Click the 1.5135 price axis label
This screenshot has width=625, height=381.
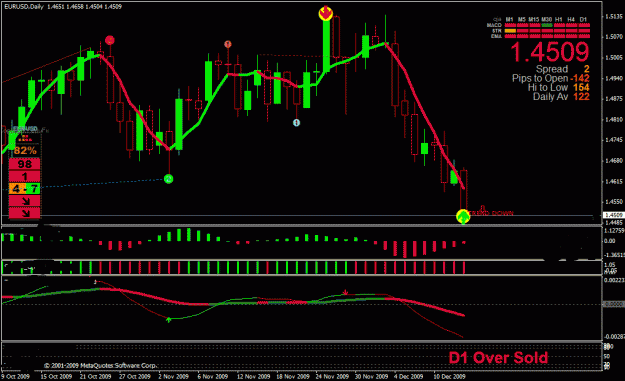pos(614,16)
